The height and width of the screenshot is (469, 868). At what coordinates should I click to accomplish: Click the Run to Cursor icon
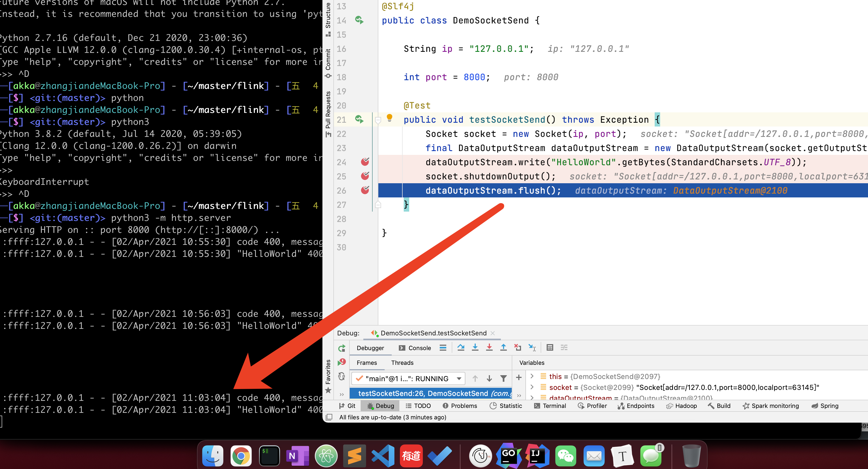click(x=532, y=347)
